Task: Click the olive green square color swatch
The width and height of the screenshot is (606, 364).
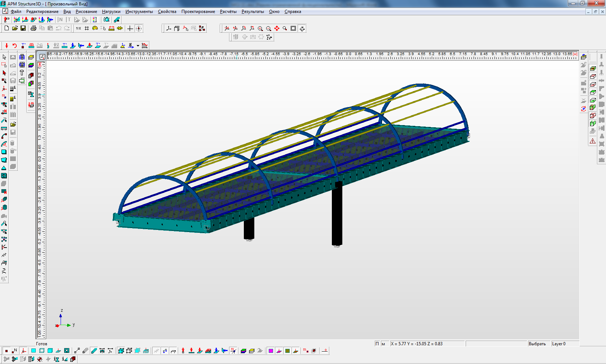Action: click(287, 351)
